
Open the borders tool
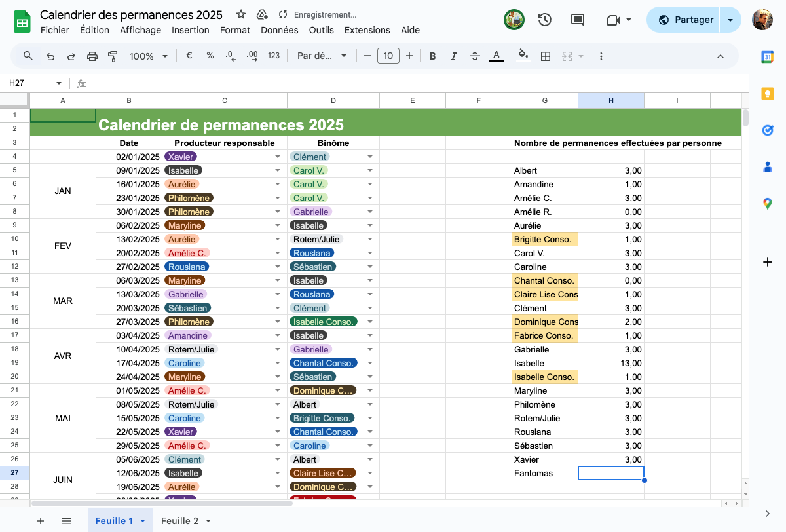pyautogui.click(x=545, y=56)
